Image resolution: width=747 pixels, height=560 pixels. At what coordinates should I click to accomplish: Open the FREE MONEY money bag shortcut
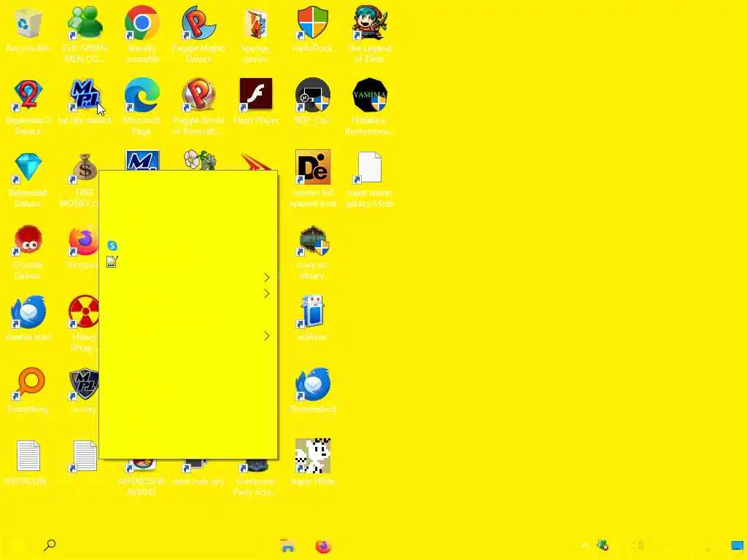pos(84,168)
